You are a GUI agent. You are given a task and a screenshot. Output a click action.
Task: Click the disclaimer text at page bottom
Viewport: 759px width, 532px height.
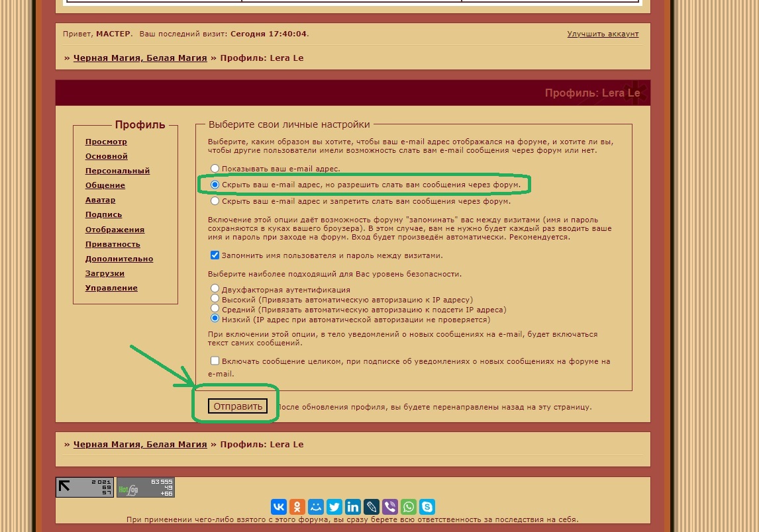352,519
